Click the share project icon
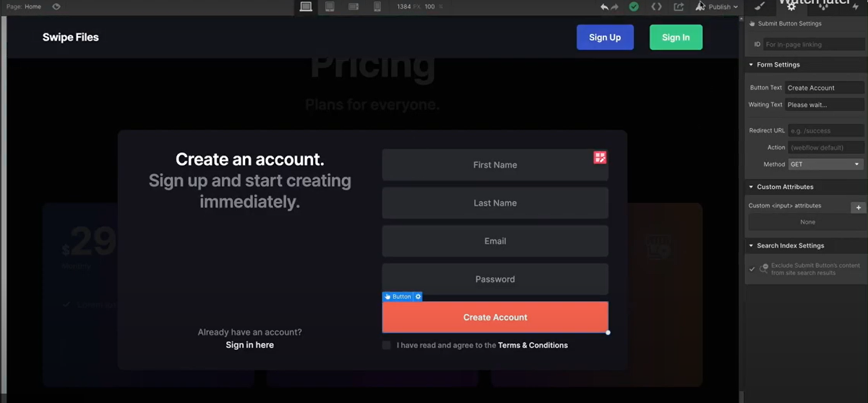The image size is (868, 403). pyautogui.click(x=679, y=7)
